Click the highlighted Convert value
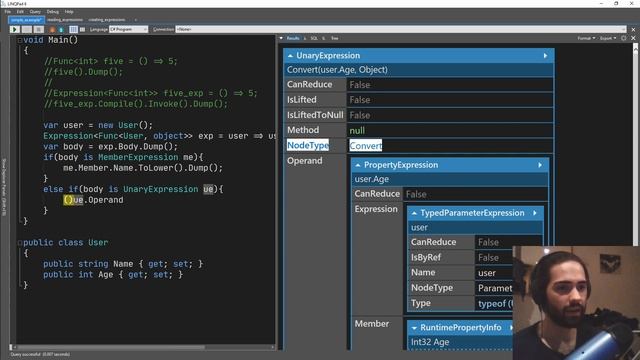 click(x=366, y=145)
